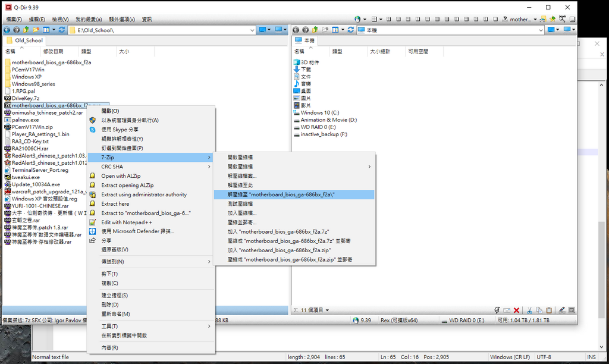Open the left address bar dropdown
609x364 pixels.
[x=252, y=30]
